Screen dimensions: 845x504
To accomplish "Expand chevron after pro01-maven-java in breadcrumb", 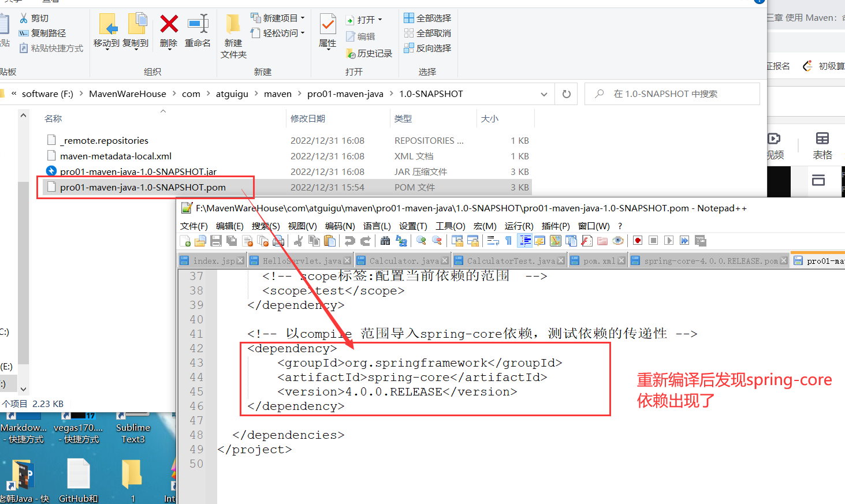I will (x=392, y=94).
